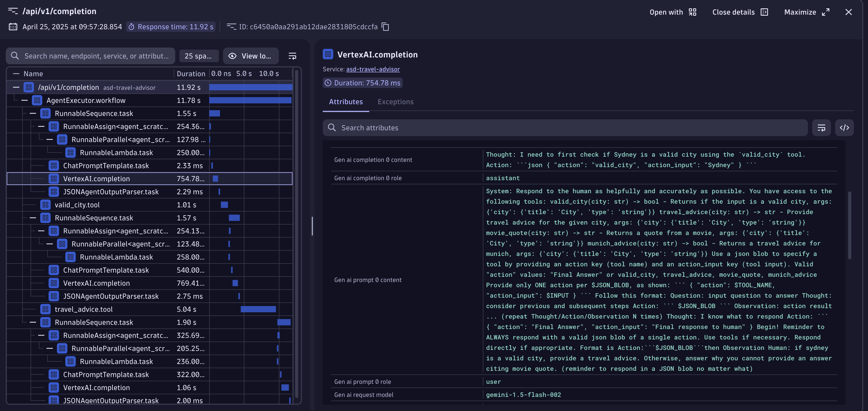Click the trace menu icon beside /api/v1/completion title
This screenshot has width=868, height=411.
pos(13,11)
